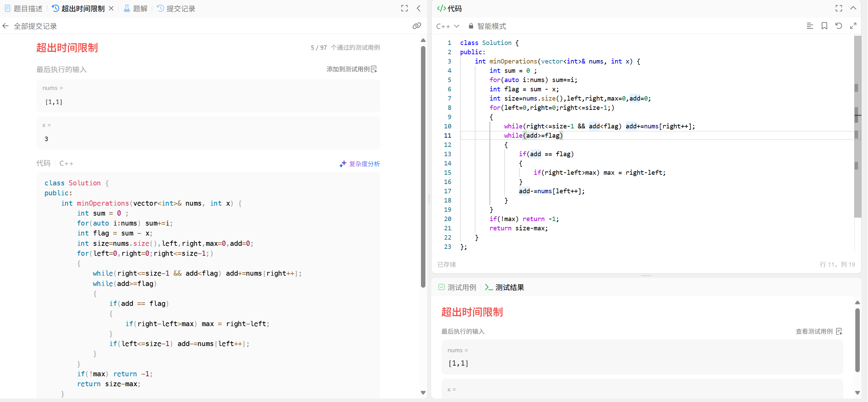The width and height of the screenshot is (868, 402).
Task: Click 查看测试用例 in test results
Action: (819, 331)
